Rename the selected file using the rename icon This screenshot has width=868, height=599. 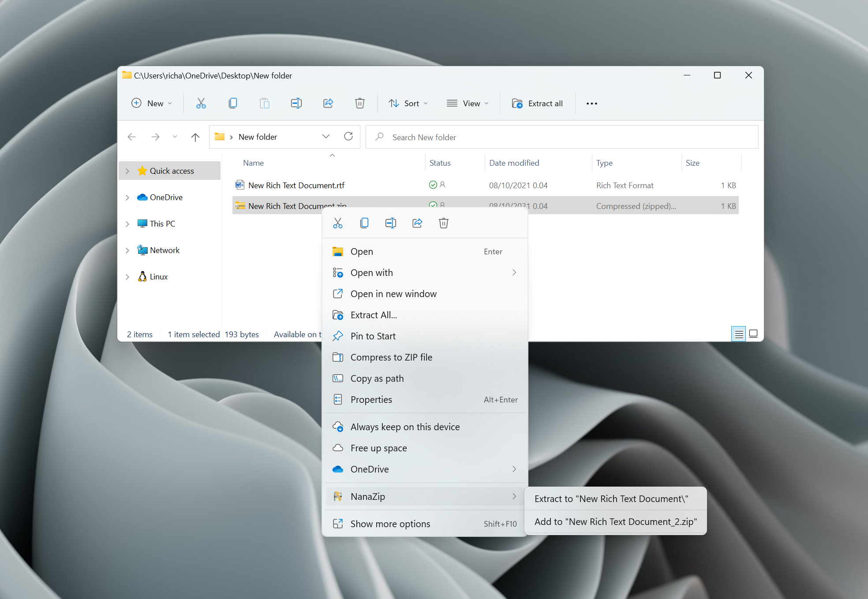(296, 103)
